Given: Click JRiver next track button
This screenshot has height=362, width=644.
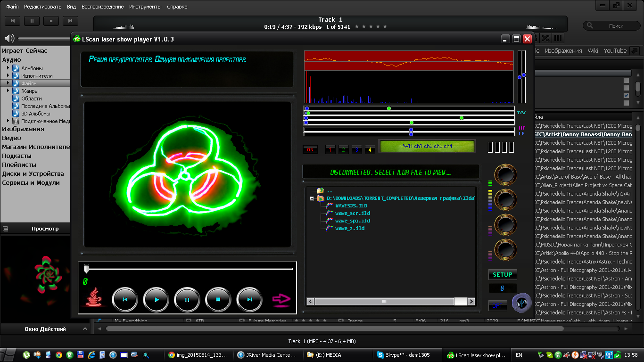Looking at the screenshot, I should [70, 21].
